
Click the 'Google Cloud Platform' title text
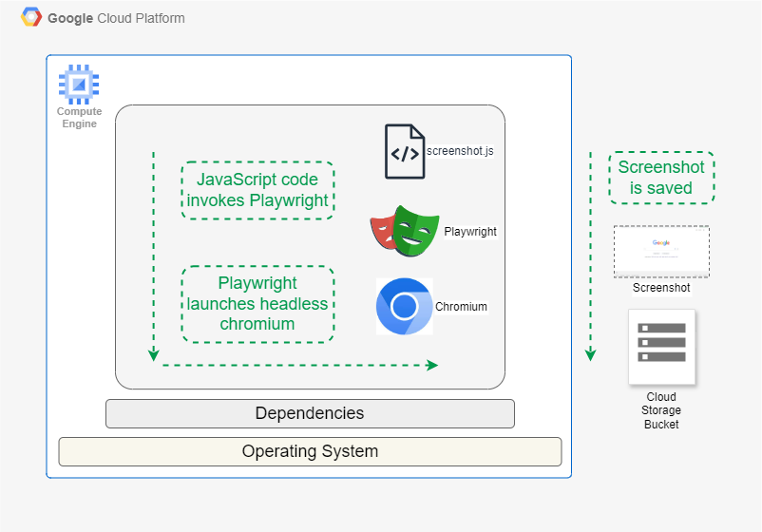click(116, 18)
